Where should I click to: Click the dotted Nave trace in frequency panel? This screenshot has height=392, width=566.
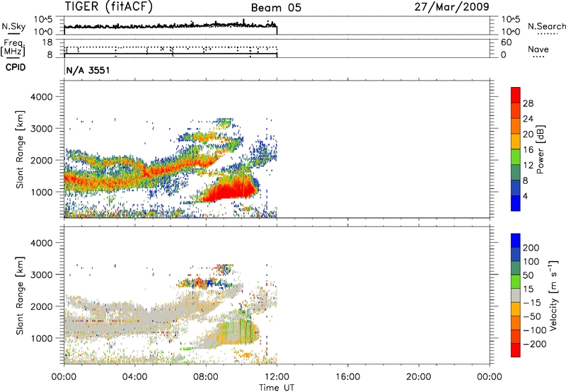click(x=171, y=47)
